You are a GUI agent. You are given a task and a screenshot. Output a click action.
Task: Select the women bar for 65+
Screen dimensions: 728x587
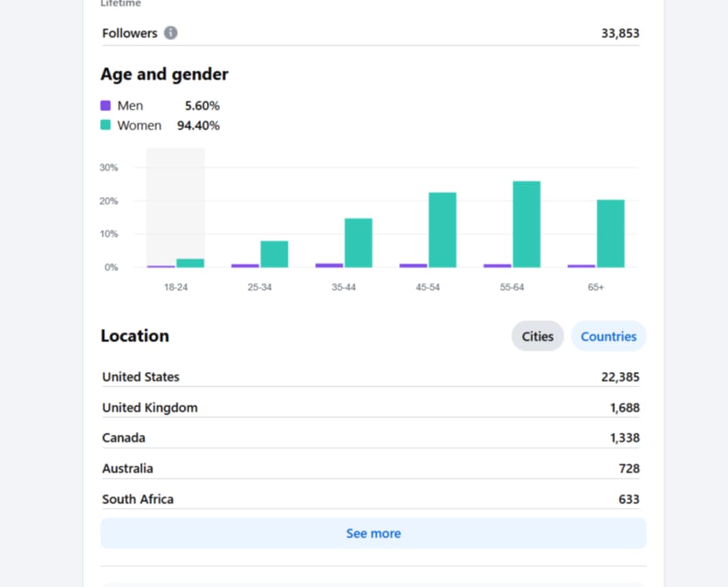coord(610,233)
